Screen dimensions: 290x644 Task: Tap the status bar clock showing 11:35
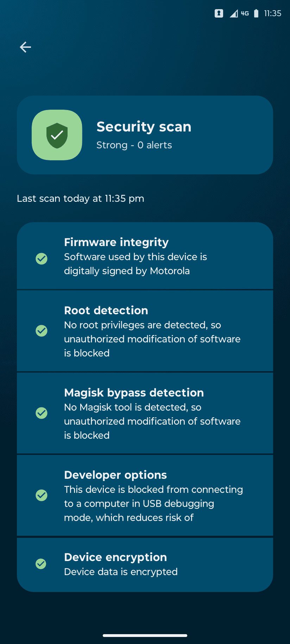pos(273,13)
